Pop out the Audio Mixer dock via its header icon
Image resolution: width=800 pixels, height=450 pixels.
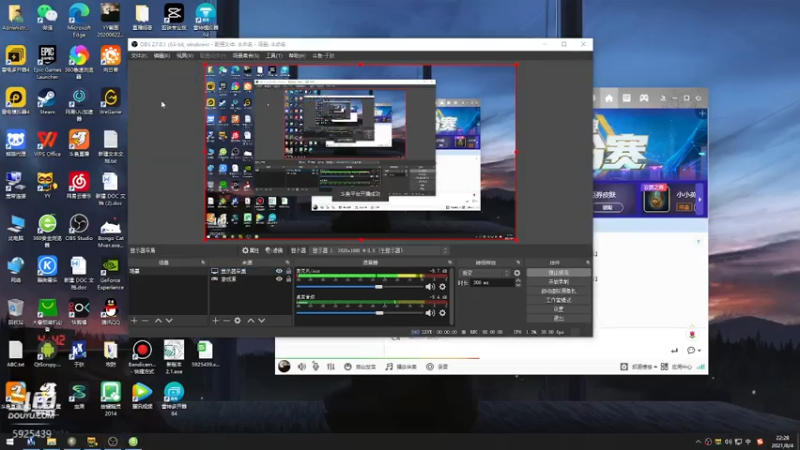point(449,262)
